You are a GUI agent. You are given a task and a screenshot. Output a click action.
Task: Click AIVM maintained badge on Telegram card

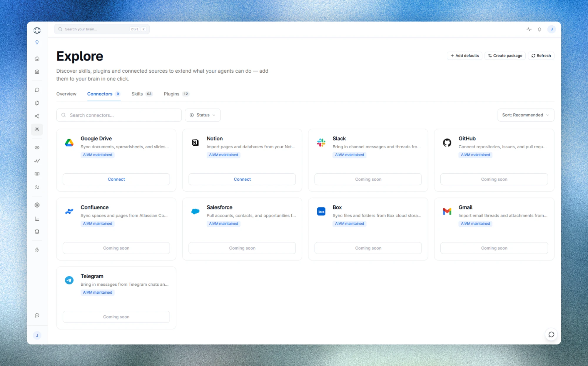[x=98, y=292]
